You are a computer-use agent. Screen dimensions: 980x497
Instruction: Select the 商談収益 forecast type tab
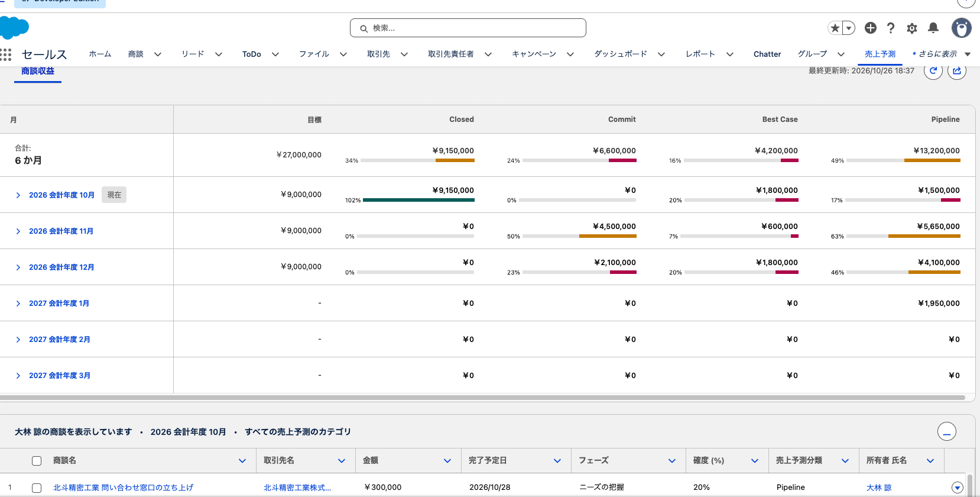[38, 71]
